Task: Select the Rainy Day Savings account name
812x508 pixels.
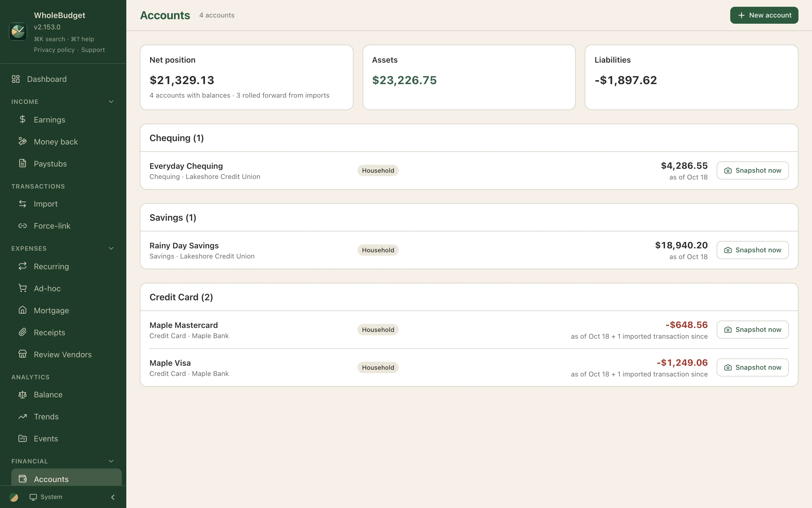Action: (184, 246)
